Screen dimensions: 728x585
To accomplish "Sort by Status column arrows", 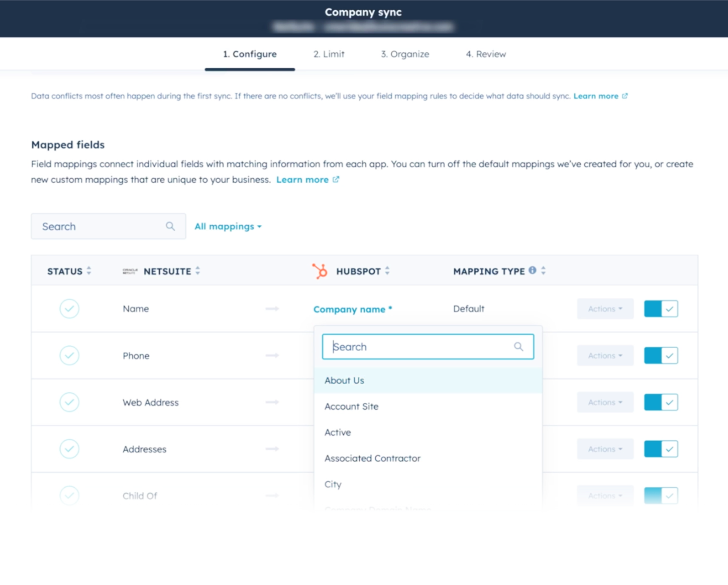I will [x=89, y=271].
